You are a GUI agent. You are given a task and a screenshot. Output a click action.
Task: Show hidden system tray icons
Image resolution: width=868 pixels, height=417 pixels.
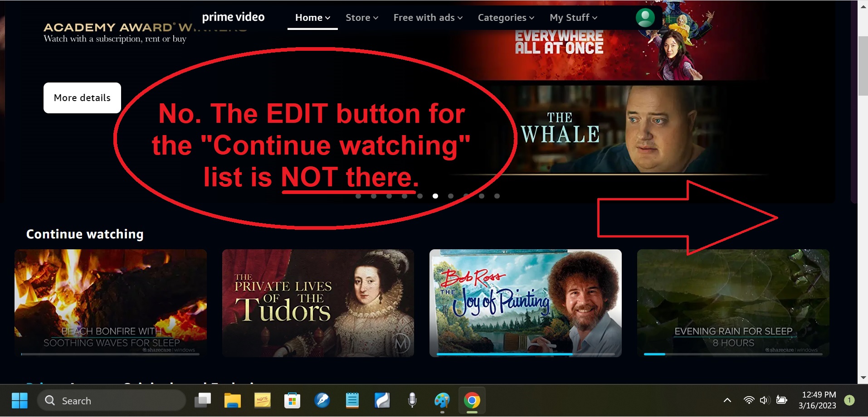point(727,400)
